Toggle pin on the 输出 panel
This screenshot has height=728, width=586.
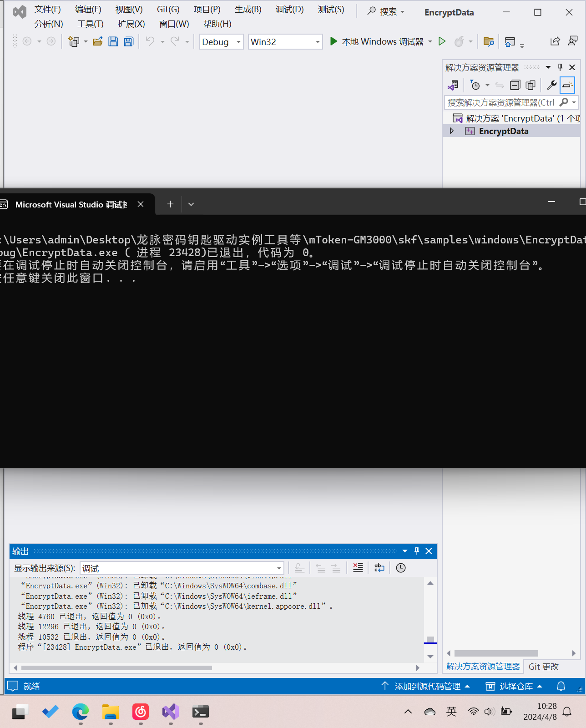pos(417,551)
